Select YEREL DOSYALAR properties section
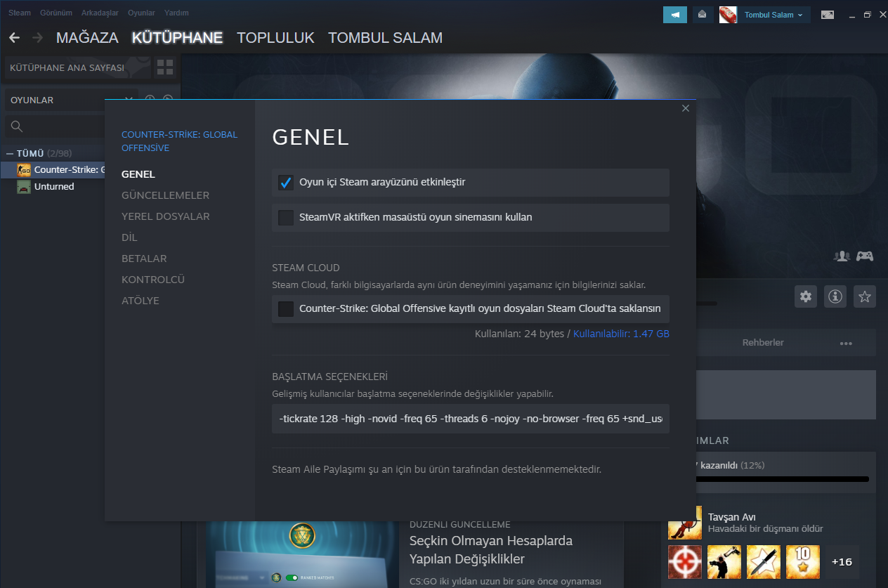The image size is (888, 588). pos(166,216)
